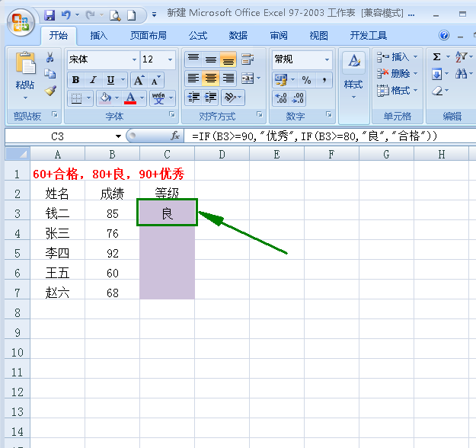Open the 对齐方式 alignment dialog launcher
The width and height of the screenshot is (476, 448).
click(x=260, y=114)
